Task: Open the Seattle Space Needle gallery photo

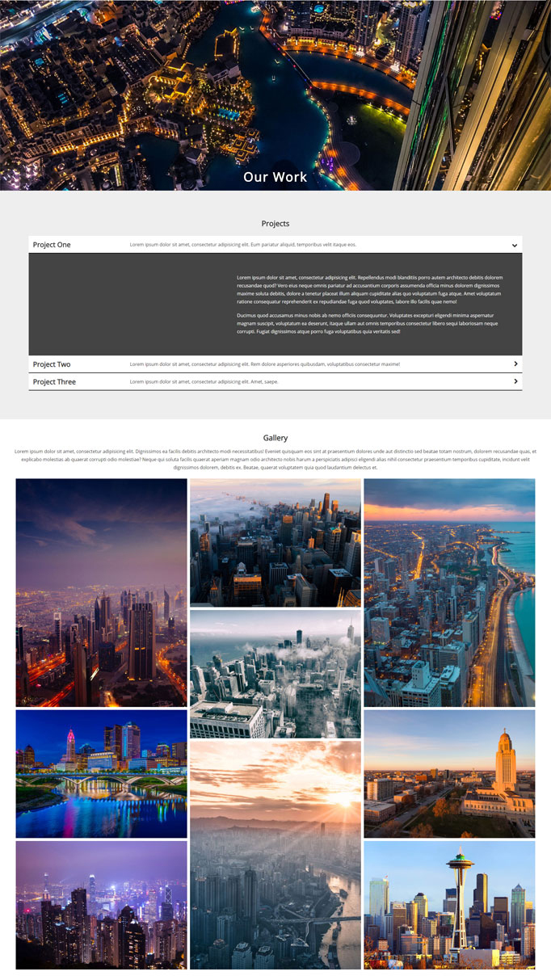Action: (x=449, y=905)
